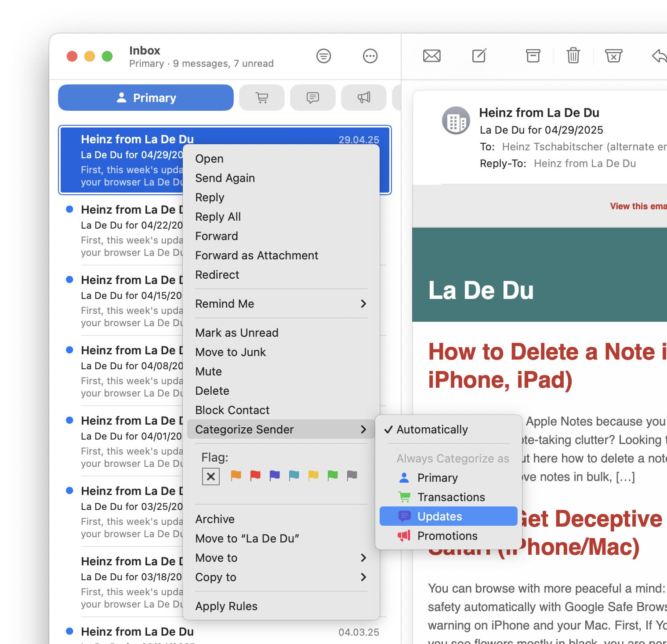Click the Reply arrow toolbar icon
This screenshot has width=667, height=644.
[x=659, y=56]
